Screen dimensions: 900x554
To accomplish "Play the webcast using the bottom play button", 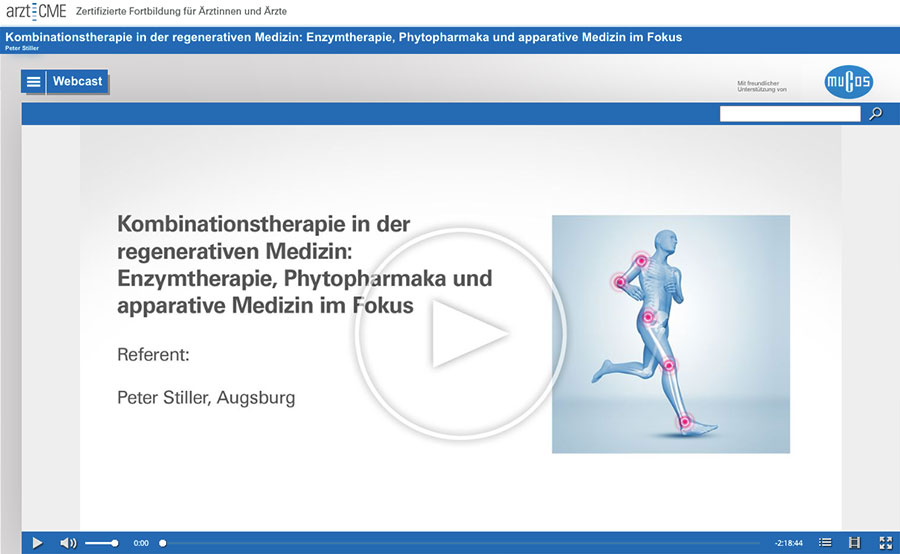I will pyautogui.click(x=37, y=543).
